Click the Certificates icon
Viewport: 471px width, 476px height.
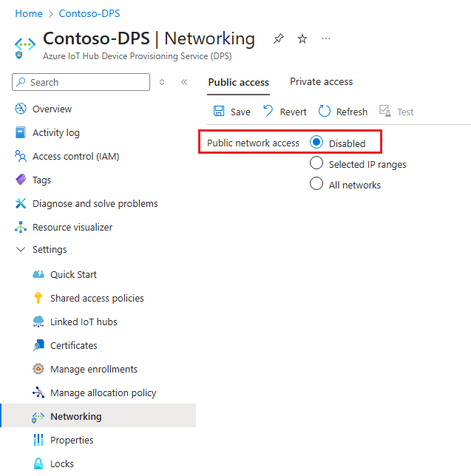coord(38,345)
